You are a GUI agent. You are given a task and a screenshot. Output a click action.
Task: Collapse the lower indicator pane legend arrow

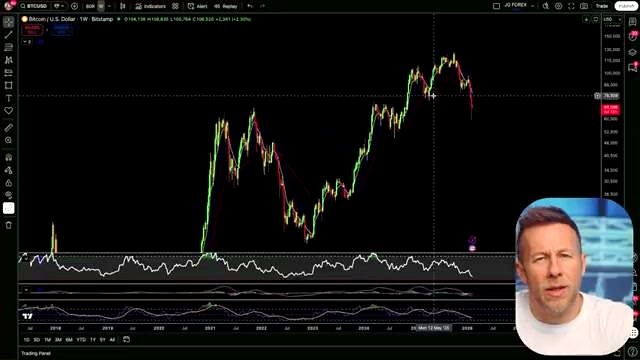point(26,290)
